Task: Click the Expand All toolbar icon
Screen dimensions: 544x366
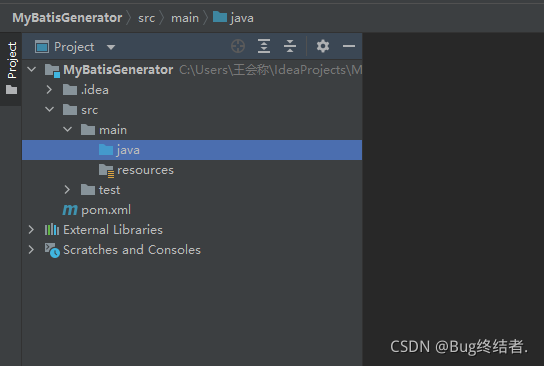Action: coord(264,46)
